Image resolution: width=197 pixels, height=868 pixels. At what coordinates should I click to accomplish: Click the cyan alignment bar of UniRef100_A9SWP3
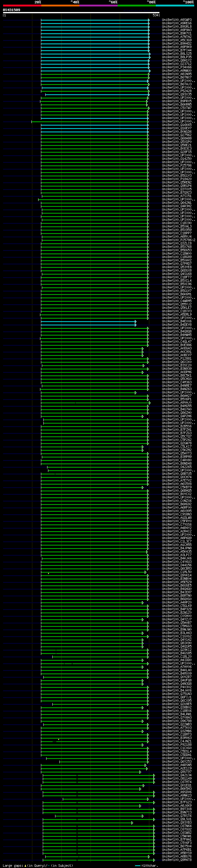pos(95,20)
